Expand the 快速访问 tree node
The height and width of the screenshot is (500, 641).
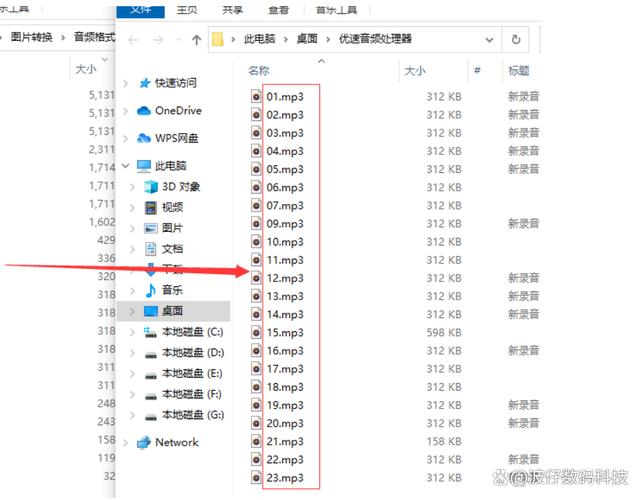126,83
